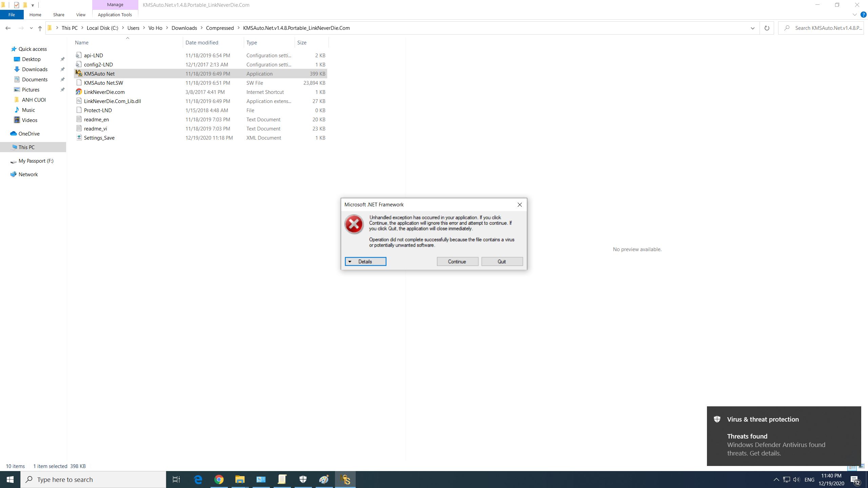
Task: Toggle Documents folder pin in Quick access
Action: 62,79
